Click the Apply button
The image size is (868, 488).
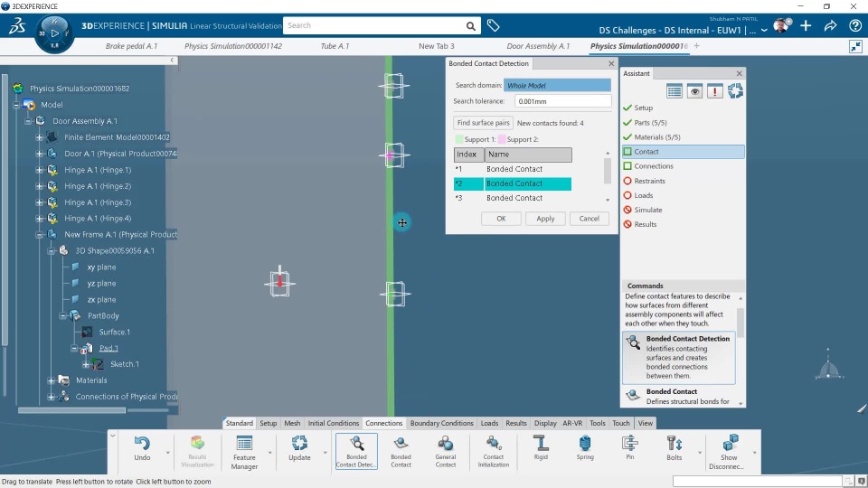point(545,219)
